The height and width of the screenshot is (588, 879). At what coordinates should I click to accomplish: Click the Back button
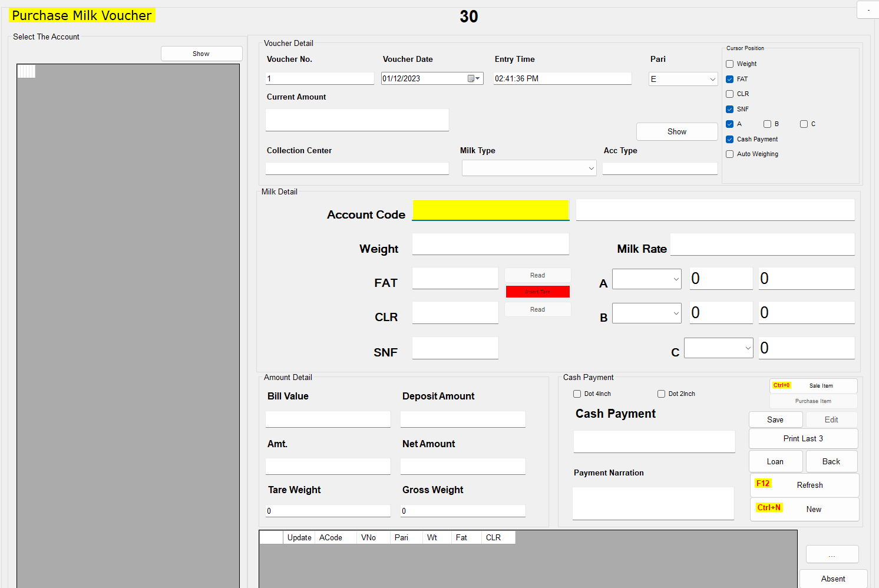tap(831, 461)
